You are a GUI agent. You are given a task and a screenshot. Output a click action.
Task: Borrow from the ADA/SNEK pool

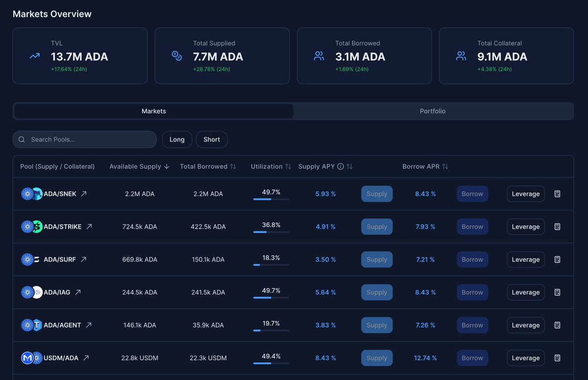pos(472,194)
